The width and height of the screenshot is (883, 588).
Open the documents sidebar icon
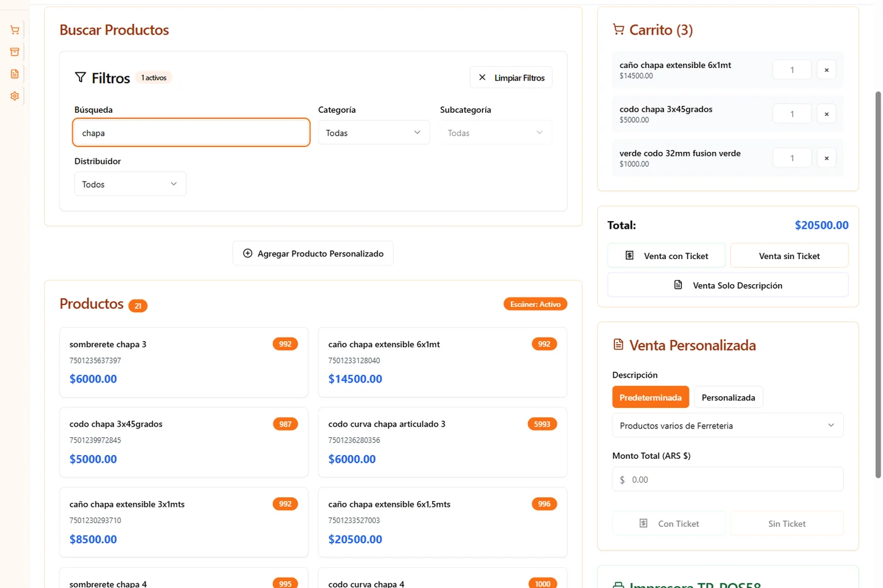(x=15, y=74)
